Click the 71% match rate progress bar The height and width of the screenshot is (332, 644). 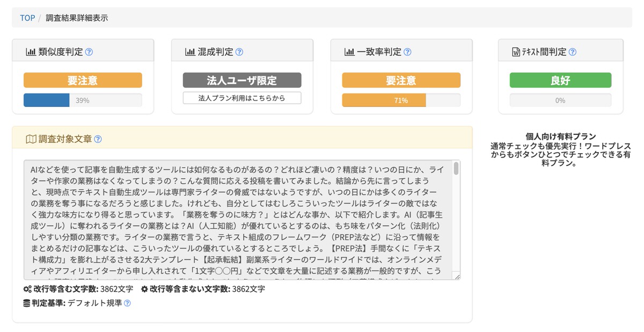[x=401, y=100]
